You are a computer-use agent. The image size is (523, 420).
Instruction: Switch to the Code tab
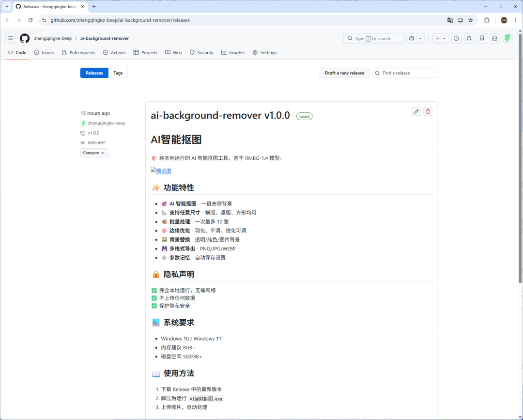click(17, 53)
